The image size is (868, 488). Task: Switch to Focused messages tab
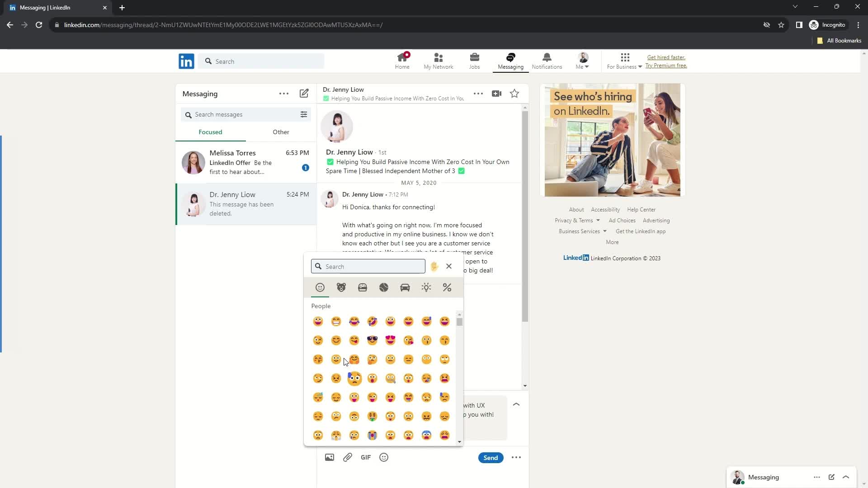click(x=210, y=132)
